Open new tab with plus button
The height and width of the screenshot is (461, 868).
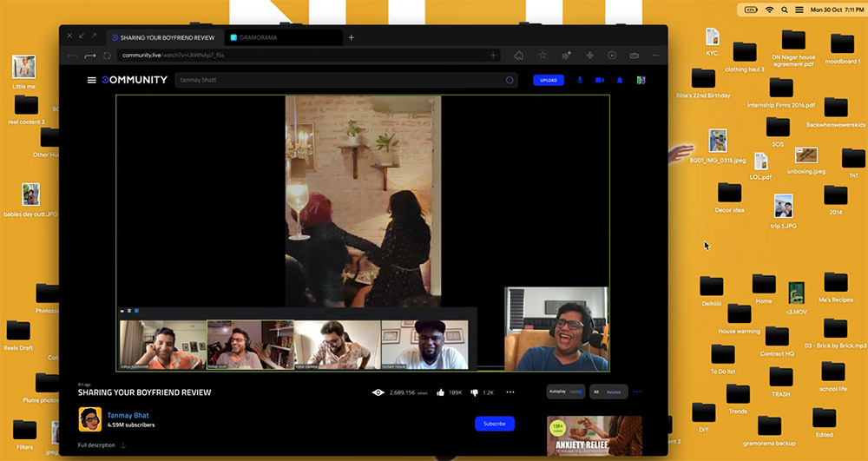[x=351, y=37]
